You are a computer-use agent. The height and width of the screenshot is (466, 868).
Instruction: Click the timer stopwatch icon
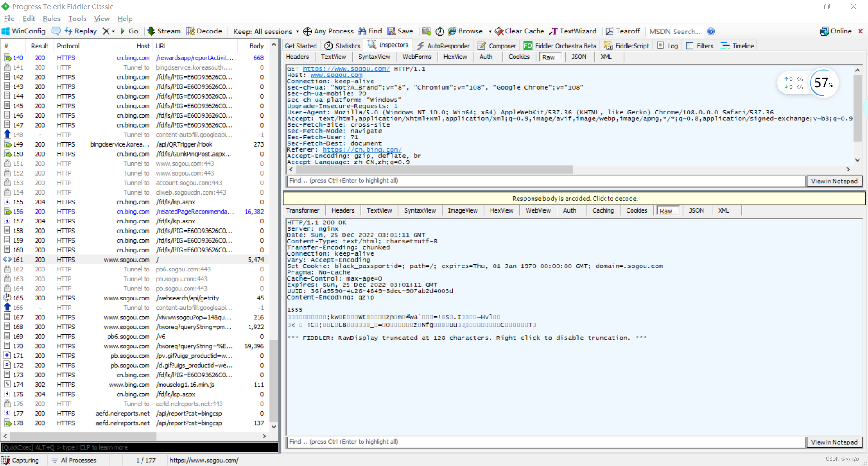(x=439, y=31)
